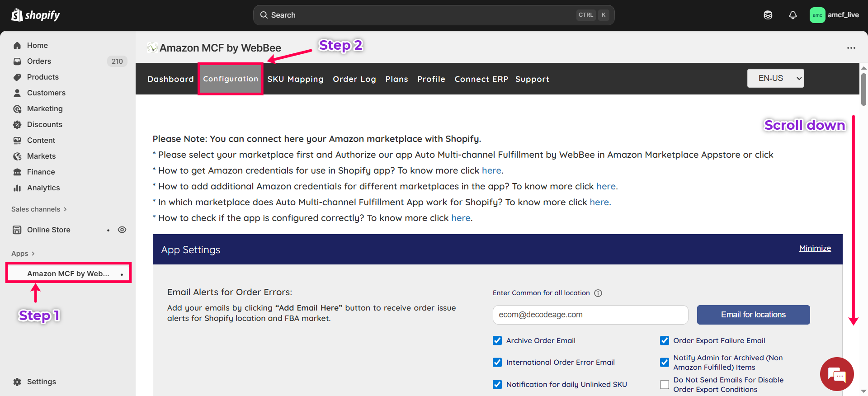Expand the Apps section chevron
Screen dimensions: 868x396
(33, 254)
